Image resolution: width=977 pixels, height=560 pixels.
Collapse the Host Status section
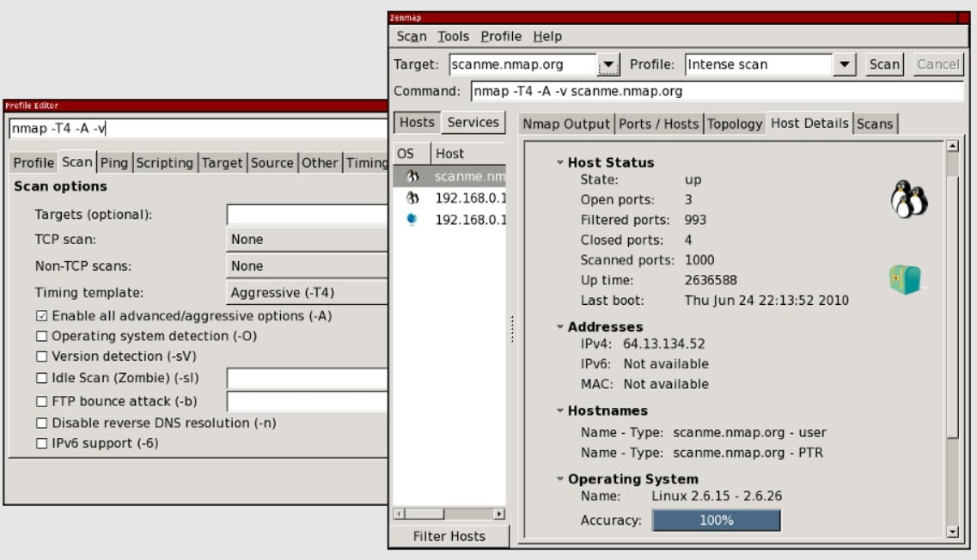[x=560, y=162]
